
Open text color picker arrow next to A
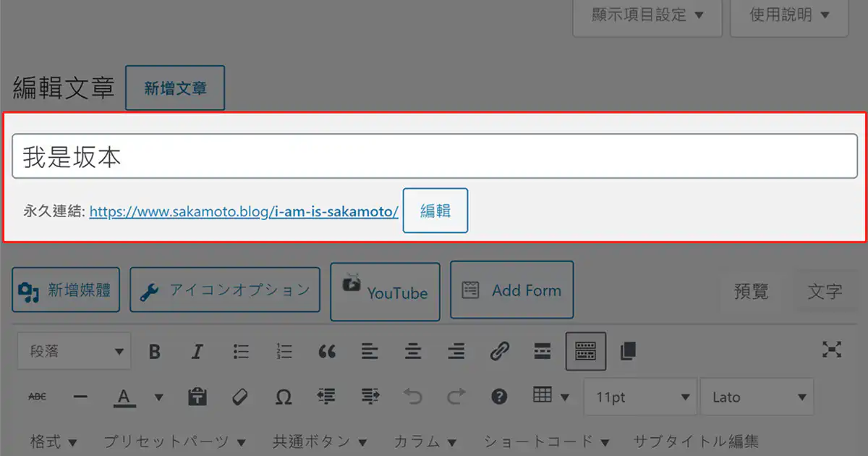pyautogui.click(x=159, y=397)
